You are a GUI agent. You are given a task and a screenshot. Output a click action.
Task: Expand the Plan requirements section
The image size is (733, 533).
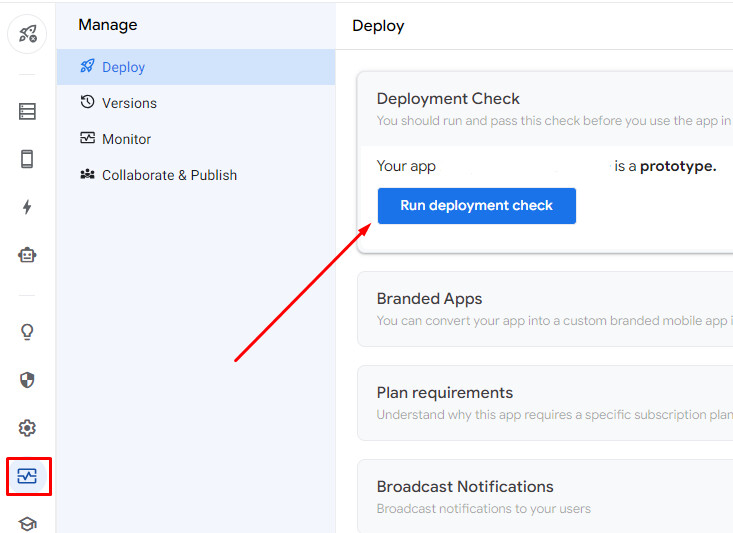tap(445, 393)
